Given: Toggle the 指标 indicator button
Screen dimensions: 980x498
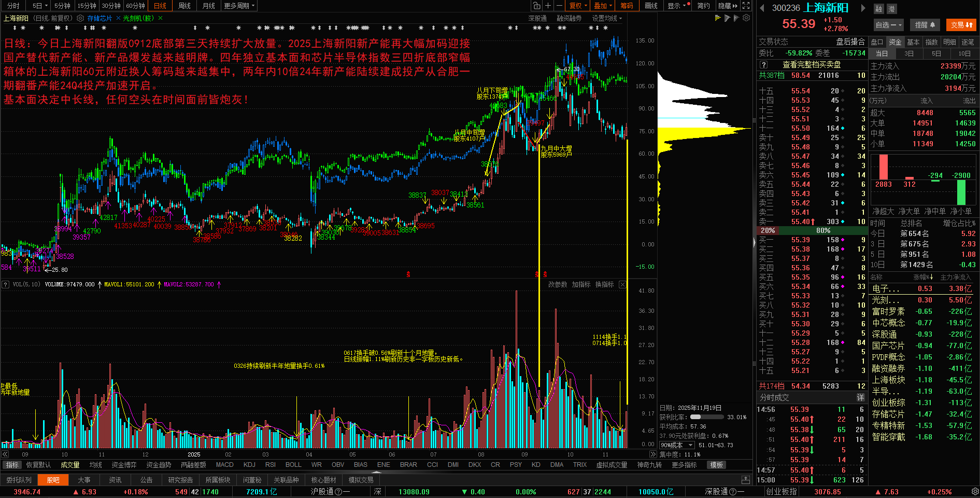Looking at the screenshot, I should (12, 465).
